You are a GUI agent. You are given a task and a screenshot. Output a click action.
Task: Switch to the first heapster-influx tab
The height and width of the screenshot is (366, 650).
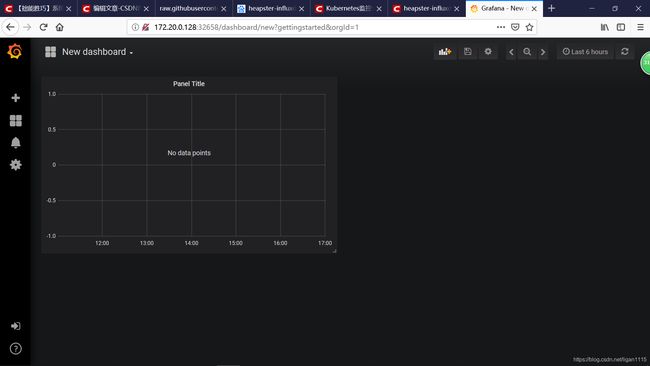pyautogui.click(x=271, y=8)
